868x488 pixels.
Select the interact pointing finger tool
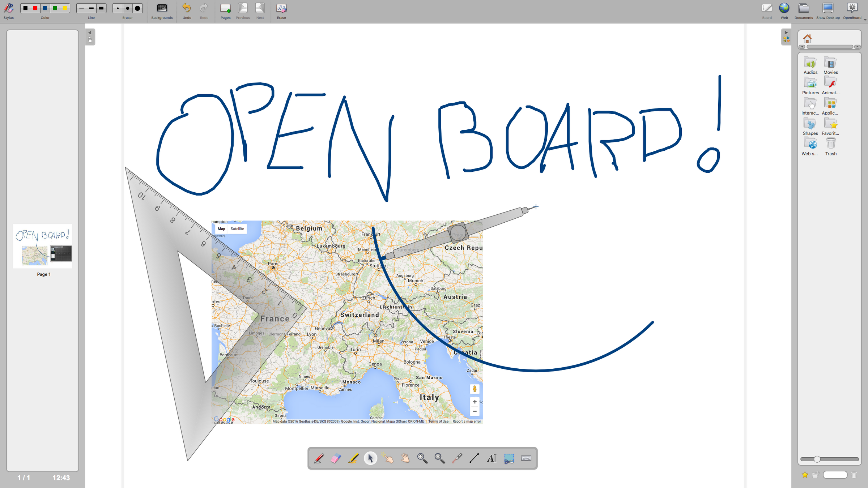coord(388,458)
